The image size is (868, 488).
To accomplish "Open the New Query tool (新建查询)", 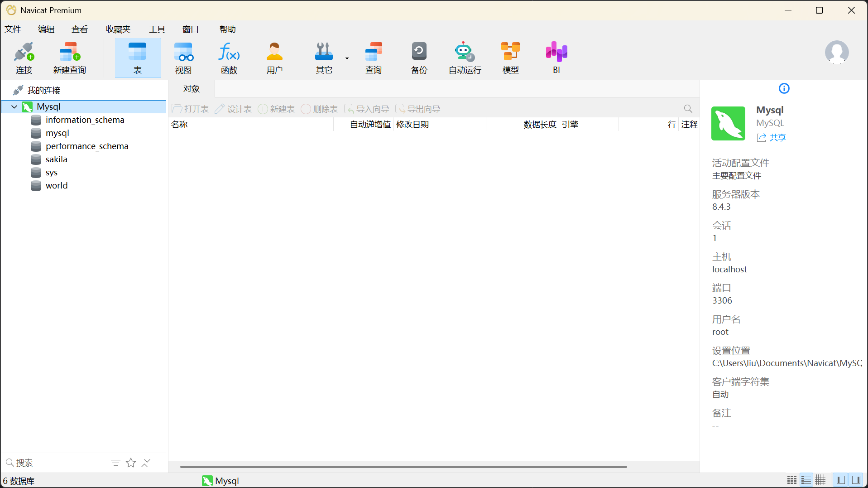I will (x=69, y=58).
